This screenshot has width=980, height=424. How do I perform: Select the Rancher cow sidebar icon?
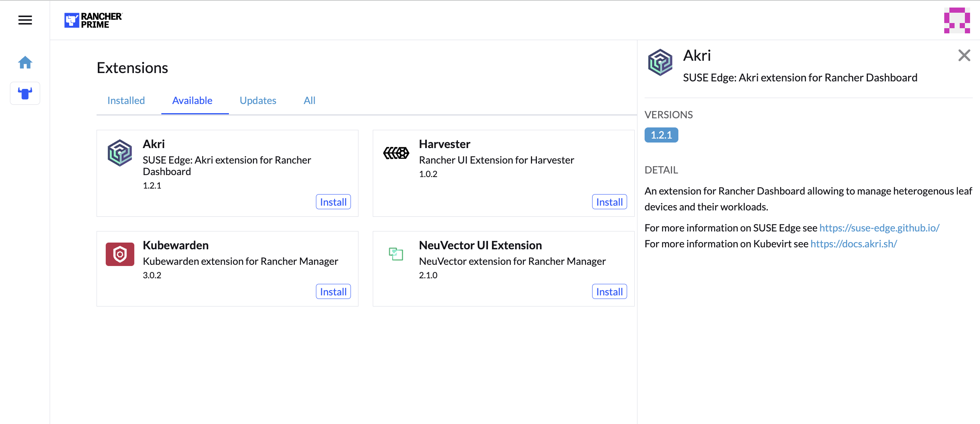[25, 93]
